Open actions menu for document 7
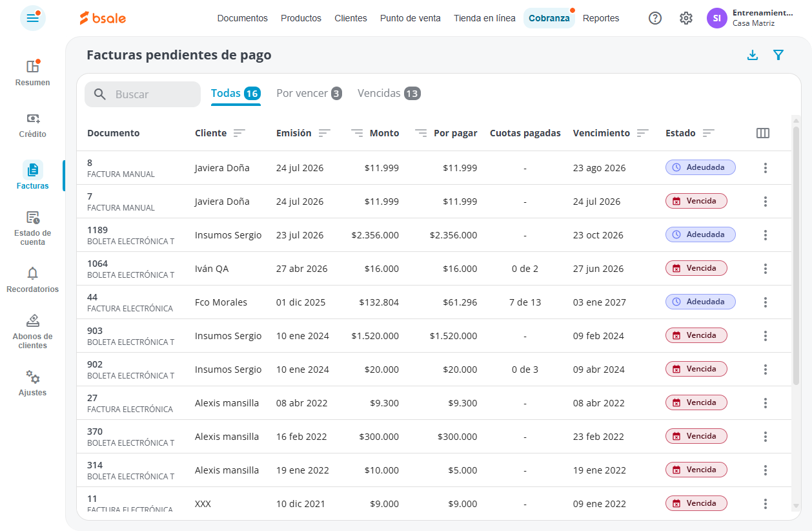 click(x=766, y=202)
